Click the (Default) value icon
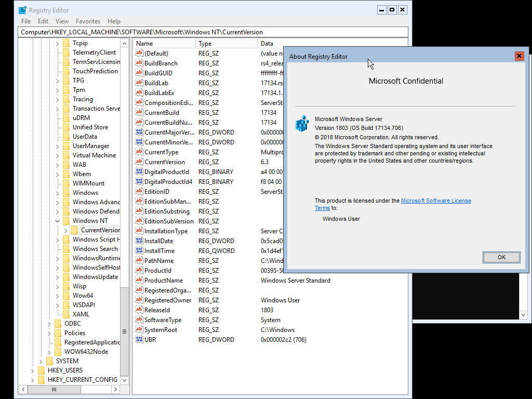The image size is (532, 399). pos(139,53)
